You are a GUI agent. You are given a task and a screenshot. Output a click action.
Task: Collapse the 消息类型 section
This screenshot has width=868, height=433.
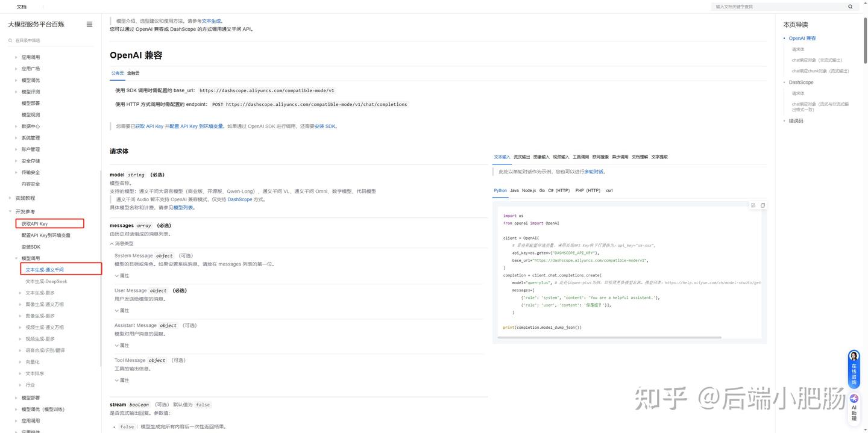point(124,243)
